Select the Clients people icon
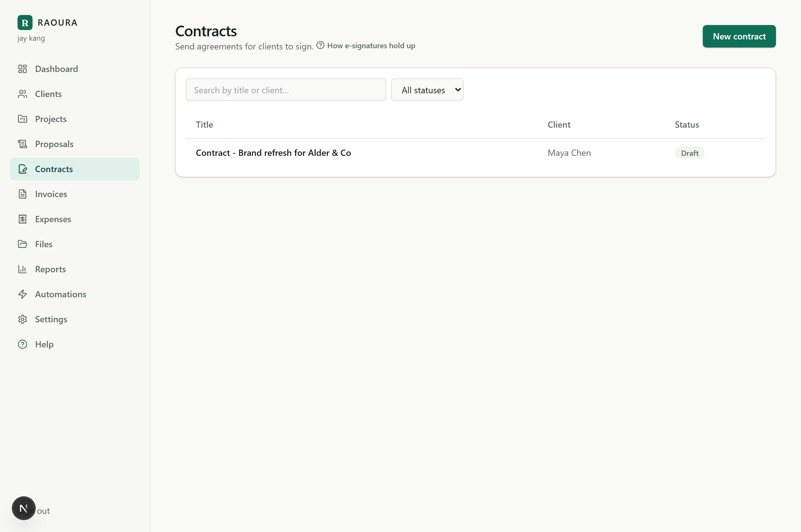This screenshot has height=532, width=801. point(23,94)
